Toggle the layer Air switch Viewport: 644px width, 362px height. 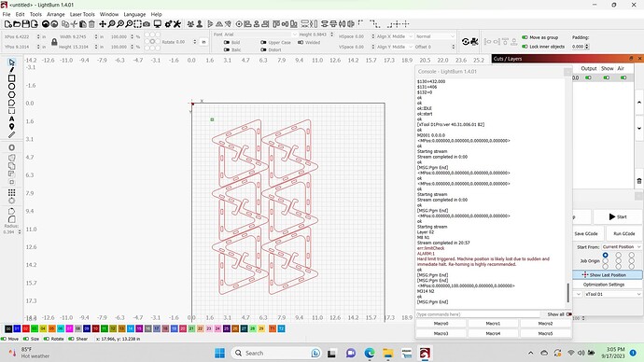pos(623,77)
